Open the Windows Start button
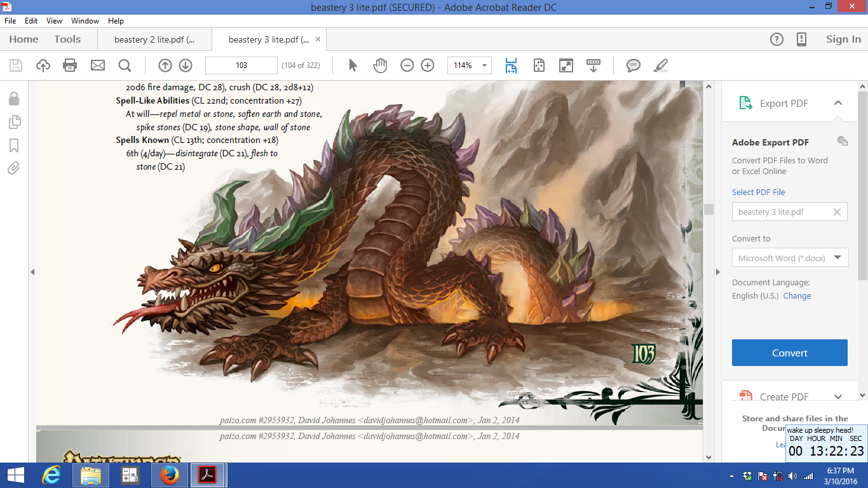868x488 pixels. pyautogui.click(x=16, y=475)
